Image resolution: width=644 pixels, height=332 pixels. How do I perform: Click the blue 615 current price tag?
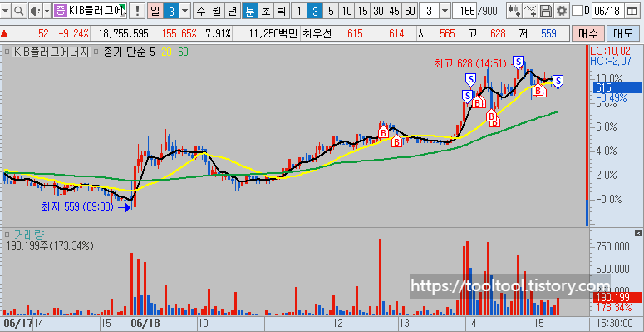coord(617,87)
